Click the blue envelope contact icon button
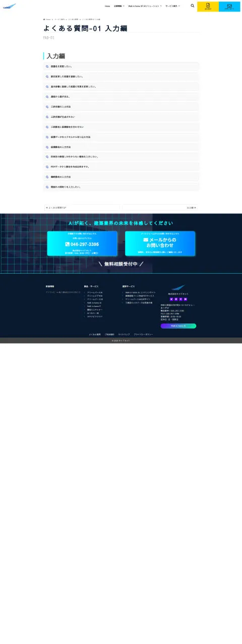Image resolution: width=242 pixels, height=644 pixels. point(229,6)
